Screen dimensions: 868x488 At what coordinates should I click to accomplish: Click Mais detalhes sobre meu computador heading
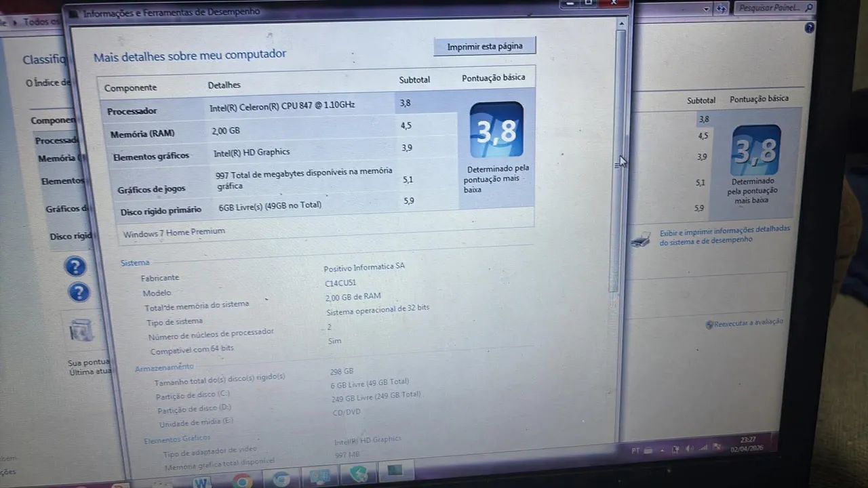(190, 56)
